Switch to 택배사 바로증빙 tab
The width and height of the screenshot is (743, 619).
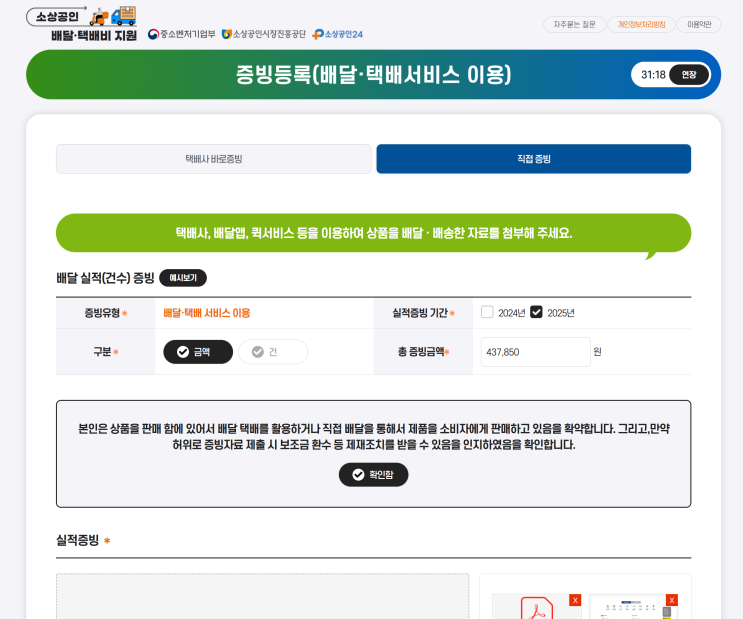pos(214,159)
